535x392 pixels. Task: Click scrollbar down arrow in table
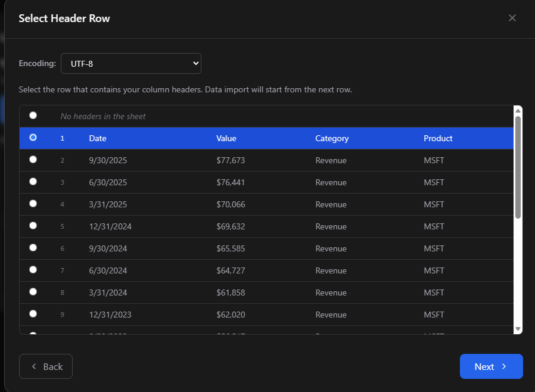point(518,329)
